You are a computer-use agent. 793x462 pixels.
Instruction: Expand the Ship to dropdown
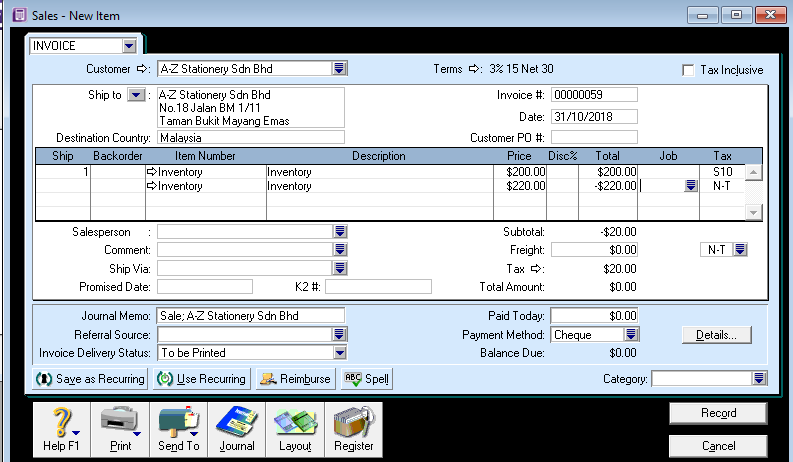coord(136,95)
